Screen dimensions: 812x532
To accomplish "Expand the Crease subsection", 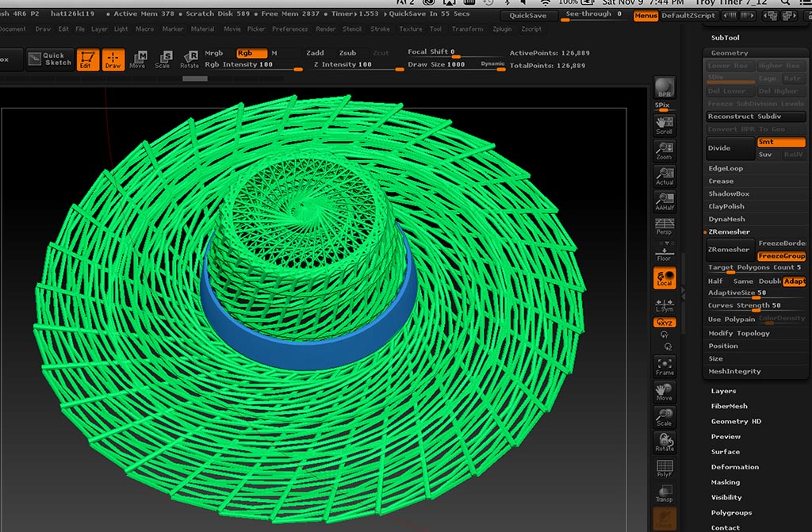I will [x=721, y=182].
